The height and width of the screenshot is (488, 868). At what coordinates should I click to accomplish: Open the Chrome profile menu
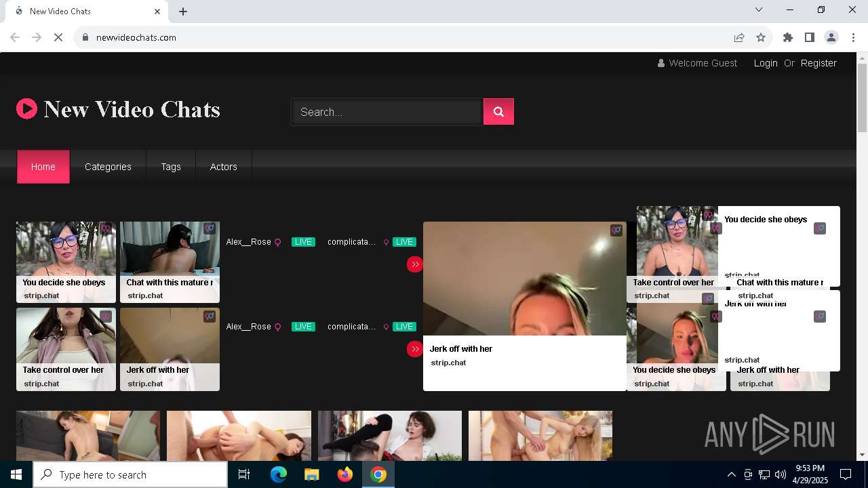click(831, 37)
